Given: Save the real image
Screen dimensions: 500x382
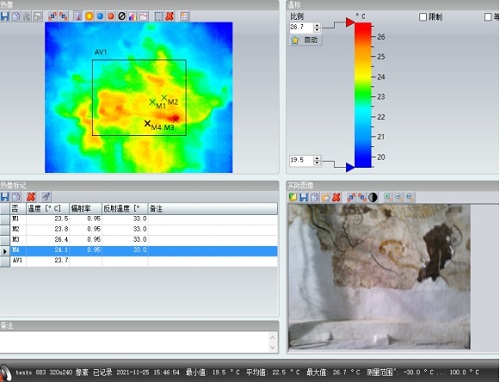Looking at the screenshot, I should 304,197.
